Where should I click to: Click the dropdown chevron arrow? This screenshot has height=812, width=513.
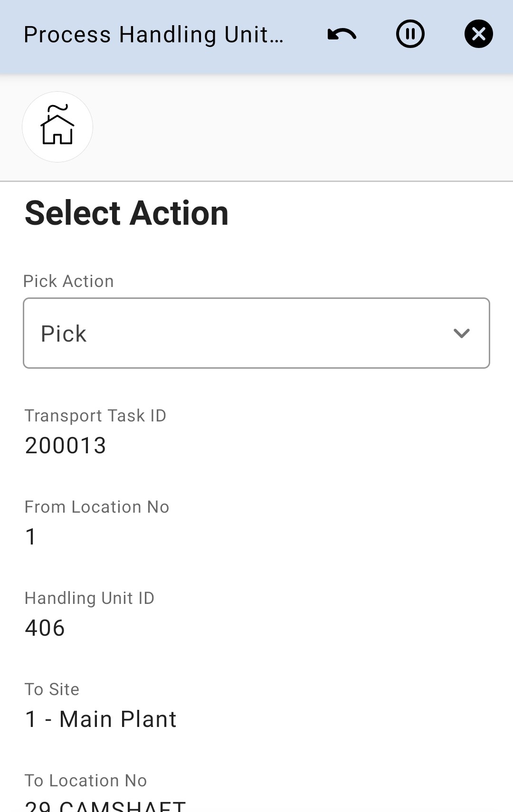point(461,333)
